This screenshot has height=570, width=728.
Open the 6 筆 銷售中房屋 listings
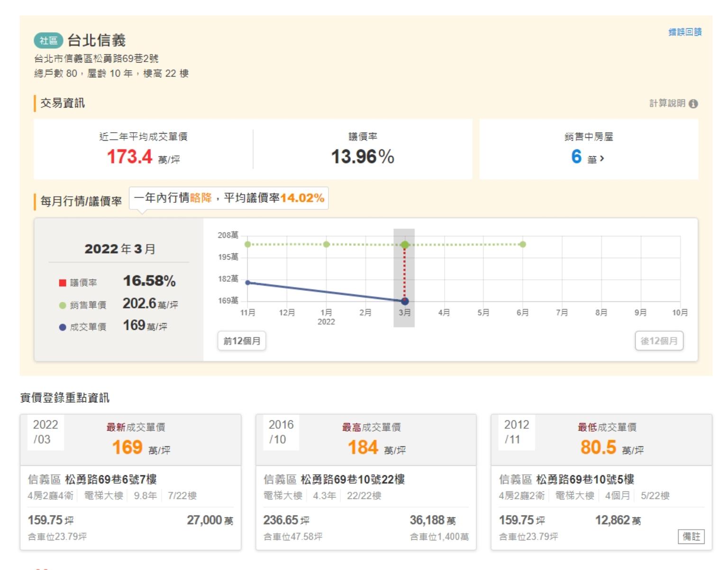click(x=588, y=157)
